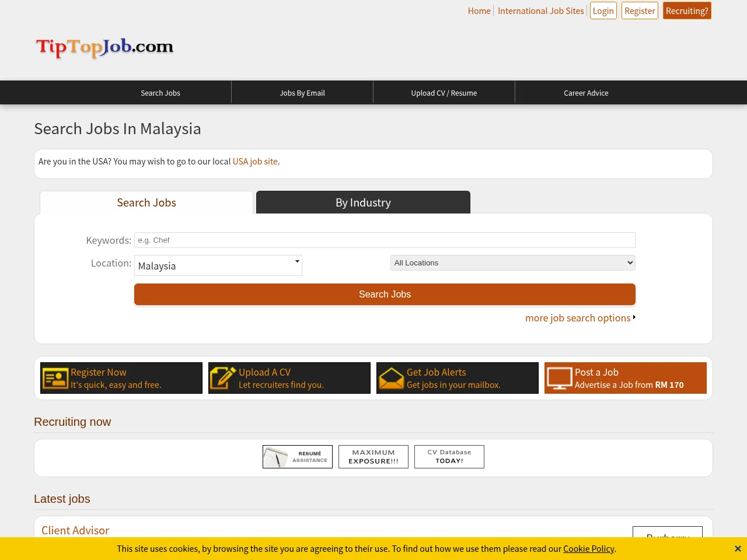The height and width of the screenshot is (560, 747).
Task: Open the CV Database Today banner
Action: (449, 457)
